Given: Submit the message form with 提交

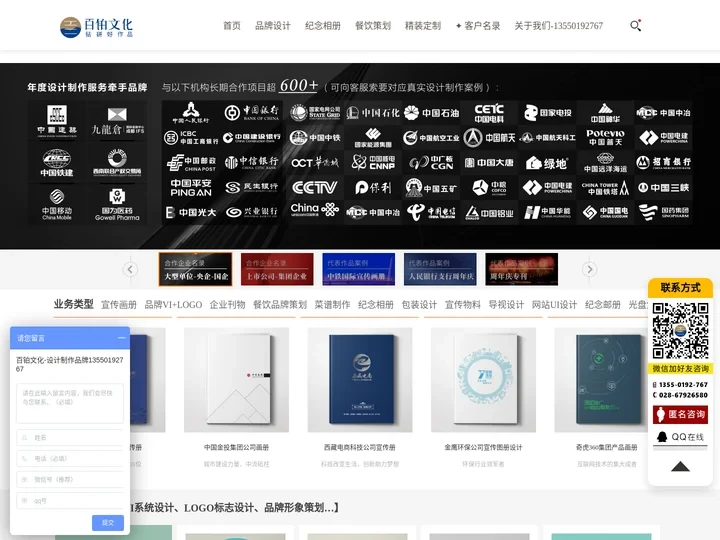Looking at the screenshot, I should pyautogui.click(x=108, y=523).
